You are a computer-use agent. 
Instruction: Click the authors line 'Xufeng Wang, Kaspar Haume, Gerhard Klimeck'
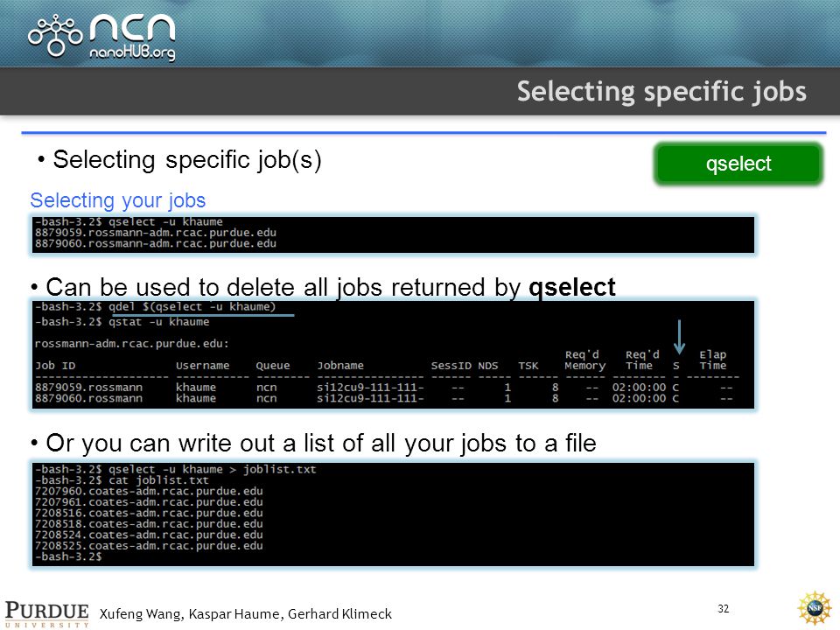(x=245, y=614)
